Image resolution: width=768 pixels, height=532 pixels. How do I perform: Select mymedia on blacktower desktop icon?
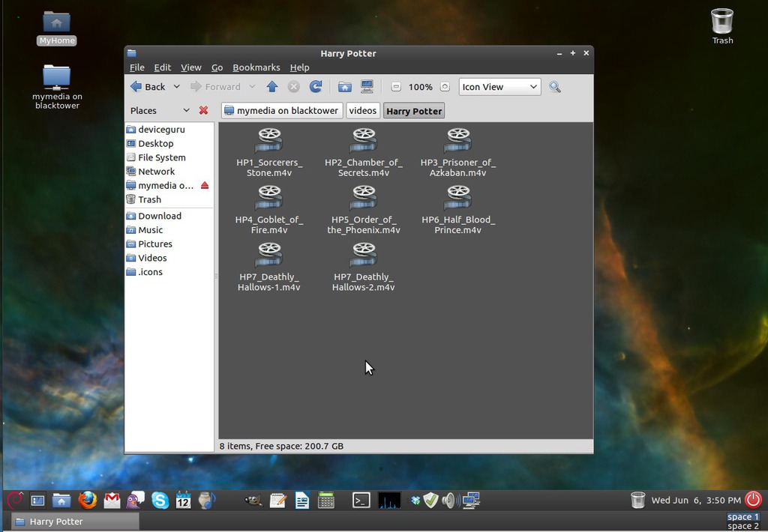pos(57,87)
